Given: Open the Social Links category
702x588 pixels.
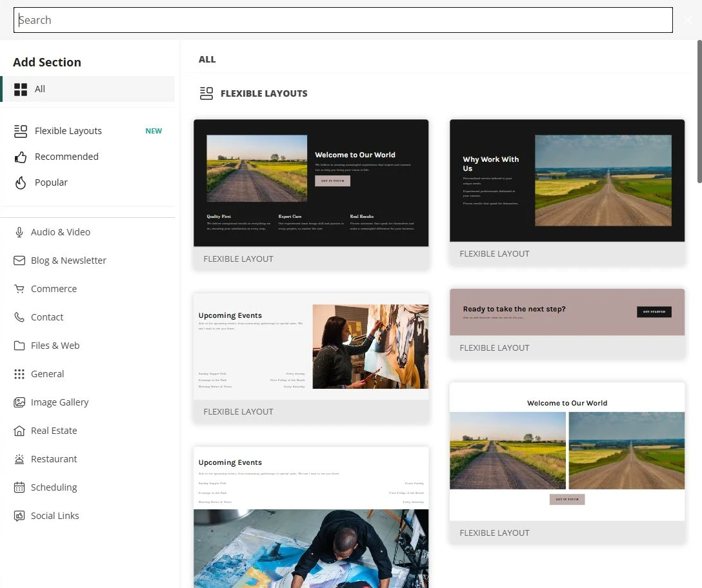Looking at the screenshot, I should [x=88, y=516].
